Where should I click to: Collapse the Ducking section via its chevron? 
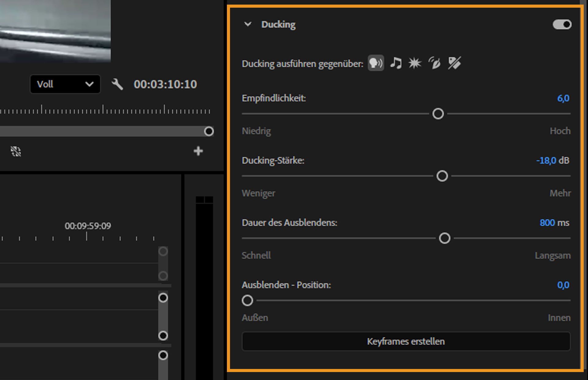coord(248,24)
